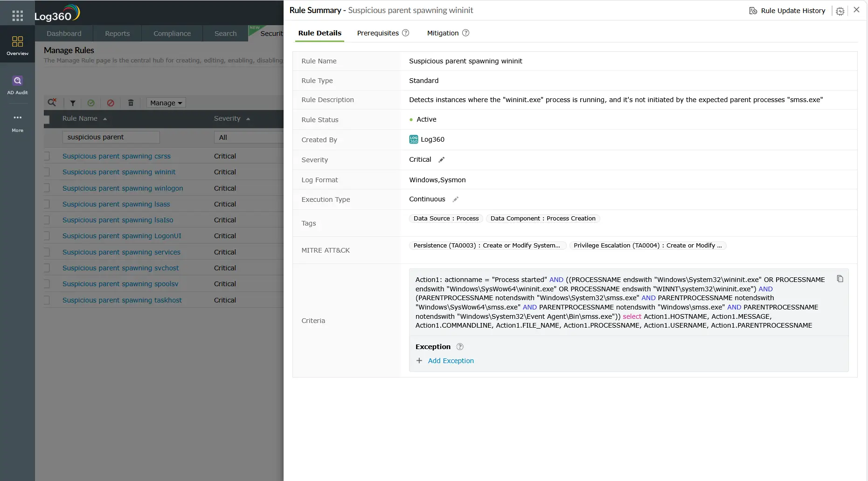This screenshot has width=868, height=481.
Task: Open Rule Update History
Action: (792, 10)
